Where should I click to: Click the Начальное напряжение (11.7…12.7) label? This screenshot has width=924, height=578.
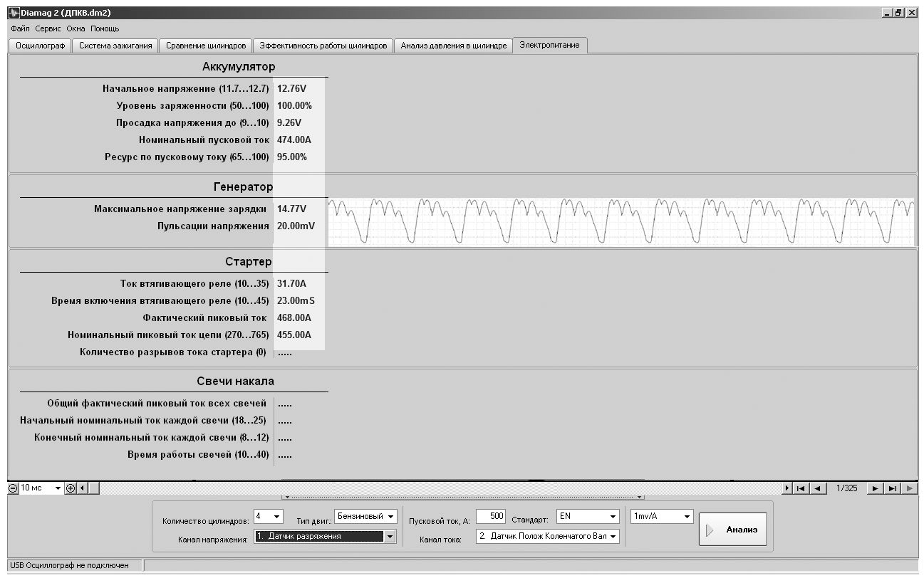tap(186, 89)
